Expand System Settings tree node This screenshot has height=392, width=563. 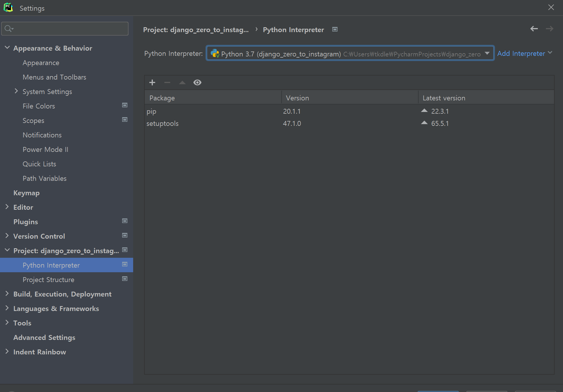[16, 91]
